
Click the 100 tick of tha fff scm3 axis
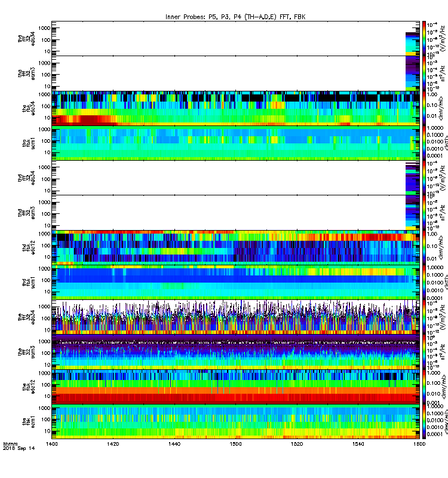click(47, 75)
